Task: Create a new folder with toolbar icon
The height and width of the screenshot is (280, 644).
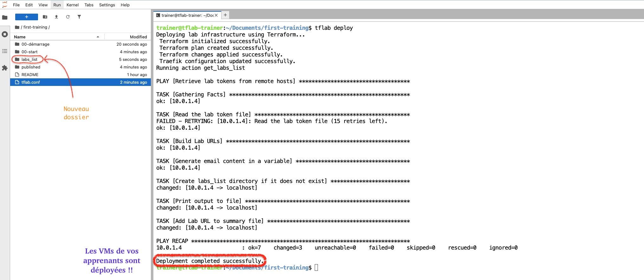Action: click(45, 17)
